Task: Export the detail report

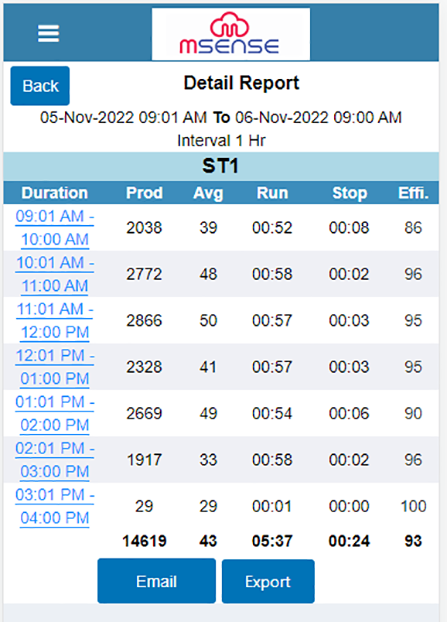Action: coord(268,582)
